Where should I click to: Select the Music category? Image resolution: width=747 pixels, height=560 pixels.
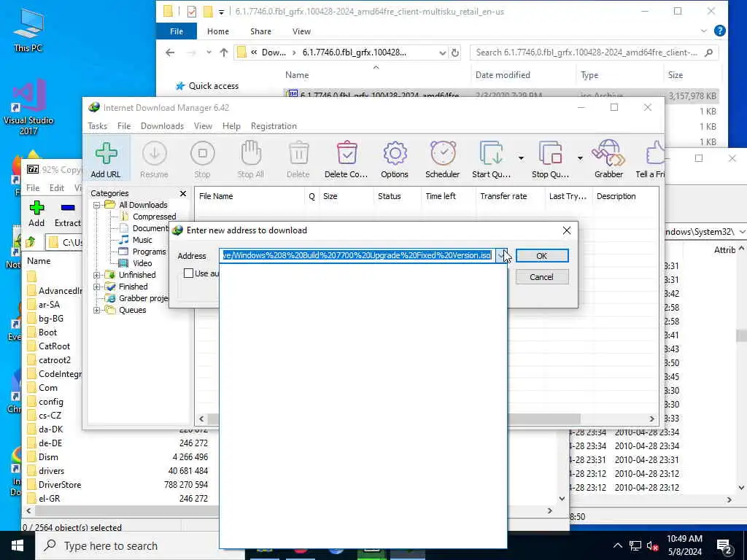[142, 240]
